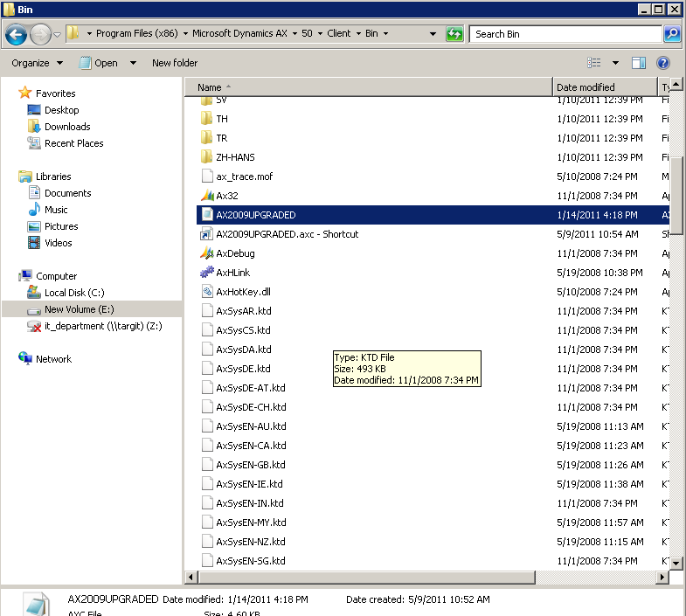Select AxSysAR.ktd file icon

[207, 311]
